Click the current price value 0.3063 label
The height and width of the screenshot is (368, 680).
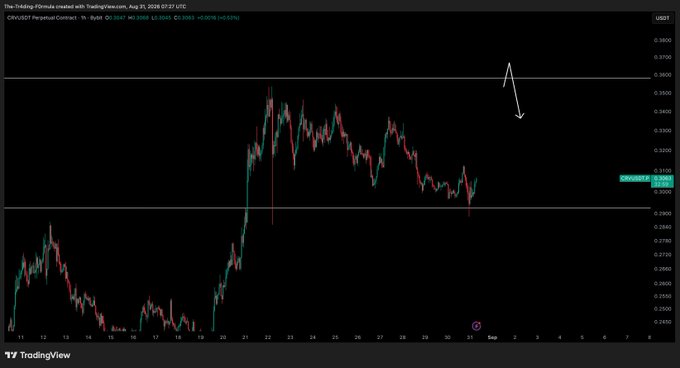(662, 178)
